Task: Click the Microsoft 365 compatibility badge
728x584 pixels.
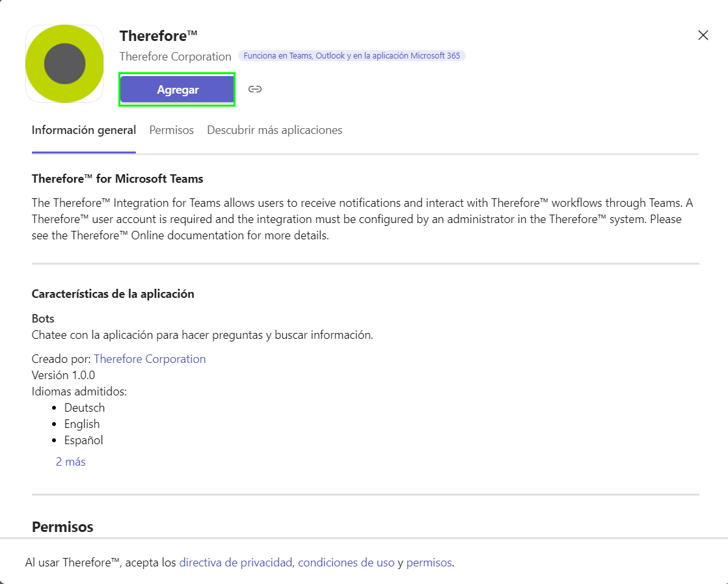Action: [351, 56]
